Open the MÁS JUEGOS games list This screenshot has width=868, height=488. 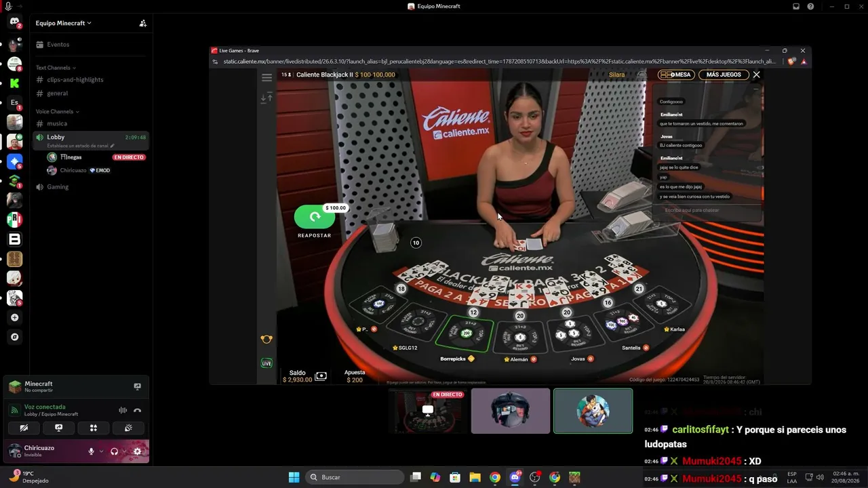tap(724, 75)
